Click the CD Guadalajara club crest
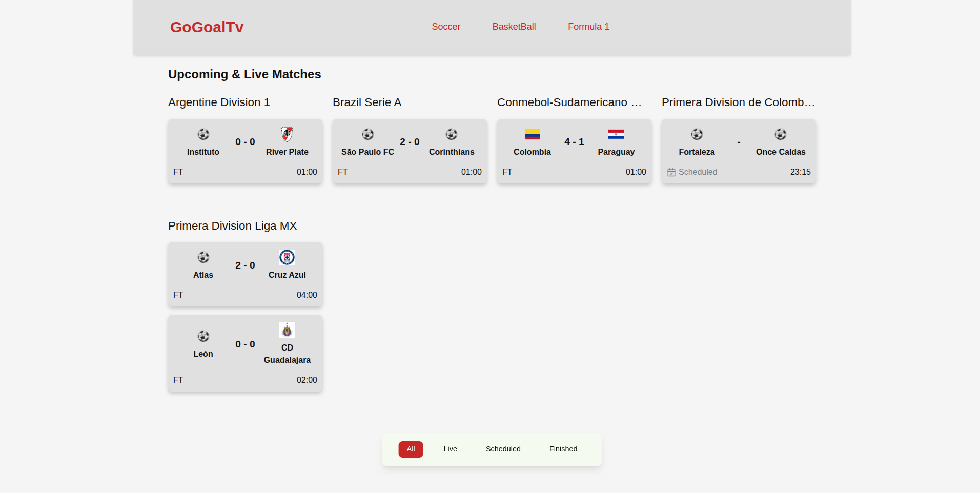The width and height of the screenshot is (980, 493). point(287,330)
